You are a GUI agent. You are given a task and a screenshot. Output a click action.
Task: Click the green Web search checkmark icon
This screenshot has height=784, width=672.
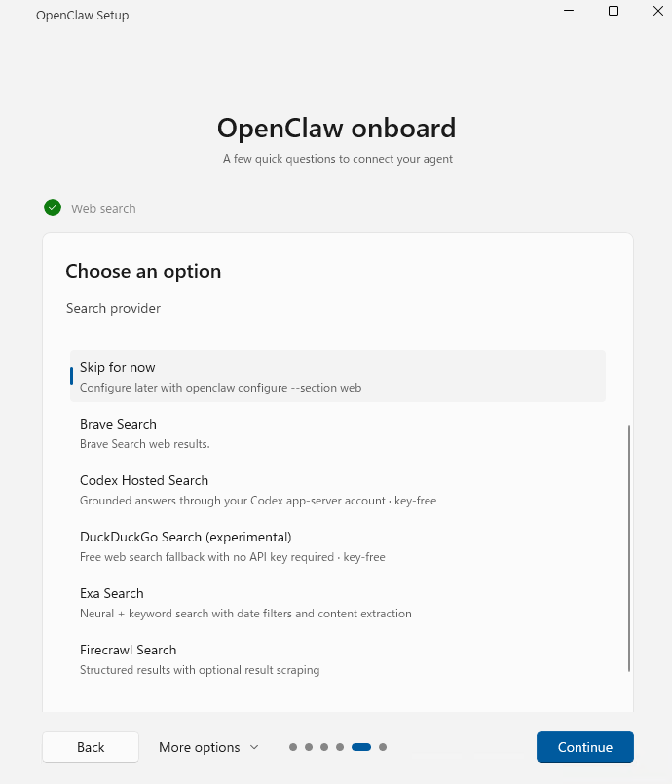click(x=53, y=207)
